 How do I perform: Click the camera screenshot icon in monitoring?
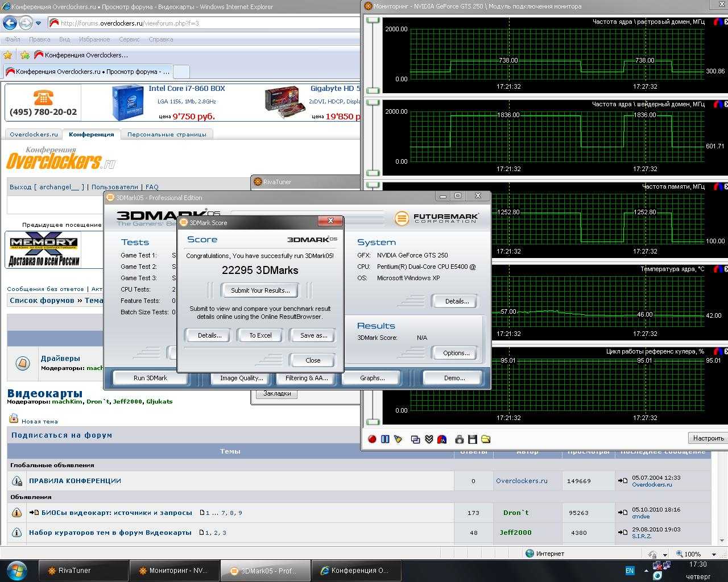point(459,439)
